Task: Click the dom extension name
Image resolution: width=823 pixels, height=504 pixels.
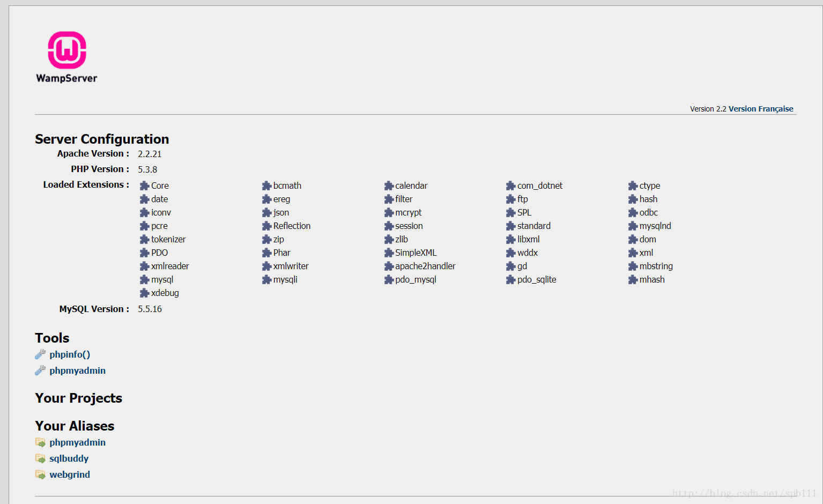Action: coord(647,239)
